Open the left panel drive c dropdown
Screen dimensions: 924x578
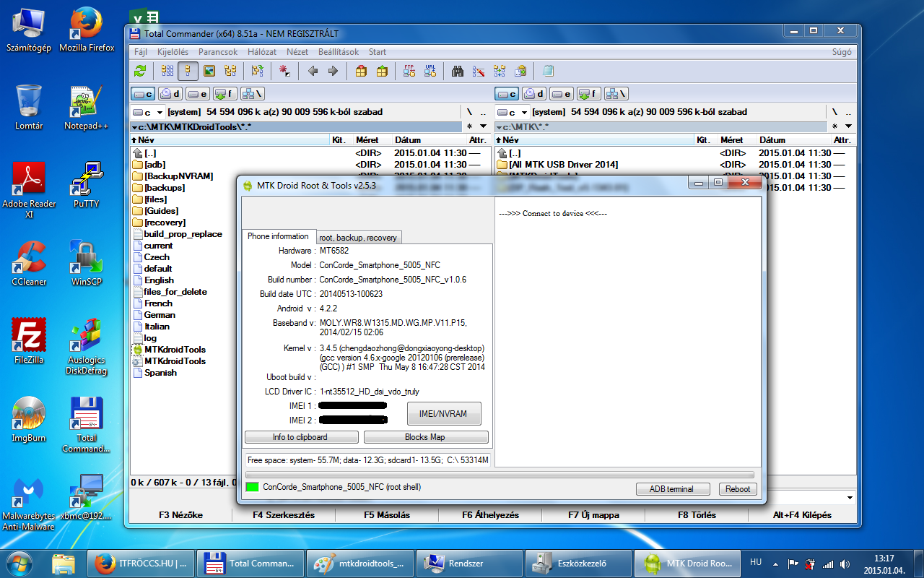pyautogui.click(x=148, y=112)
